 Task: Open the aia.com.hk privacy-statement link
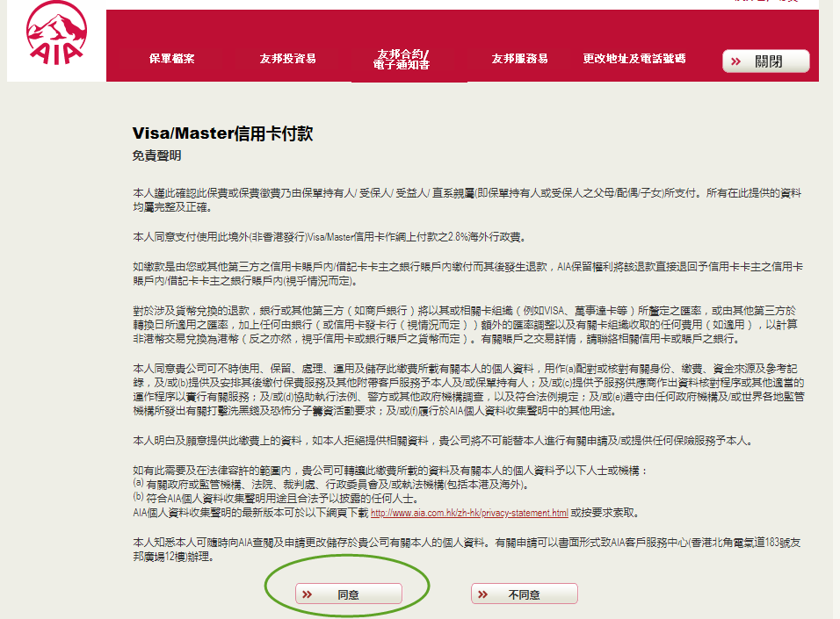[x=469, y=513]
